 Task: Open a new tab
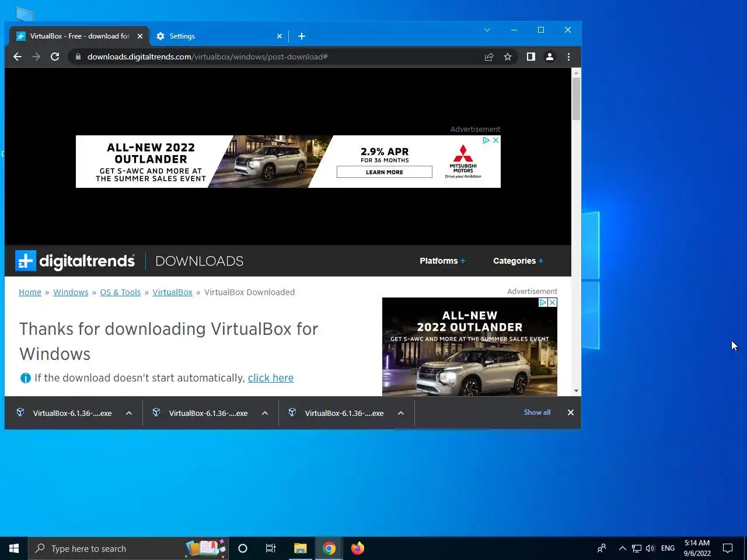tap(302, 36)
